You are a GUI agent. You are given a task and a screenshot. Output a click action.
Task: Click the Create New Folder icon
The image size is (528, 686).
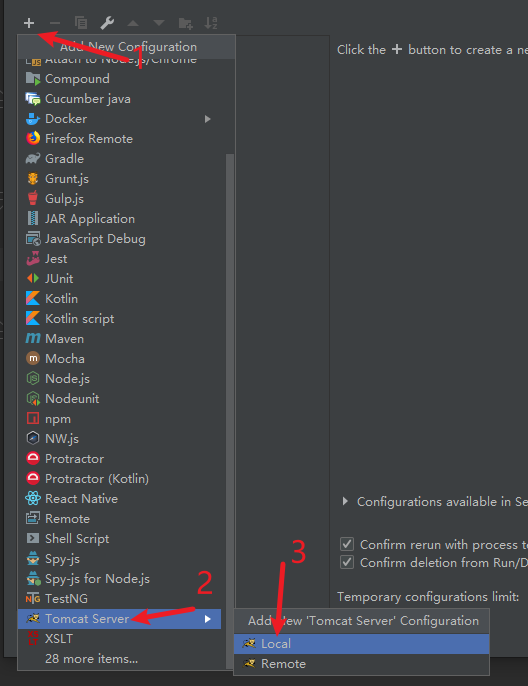[185, 23]
